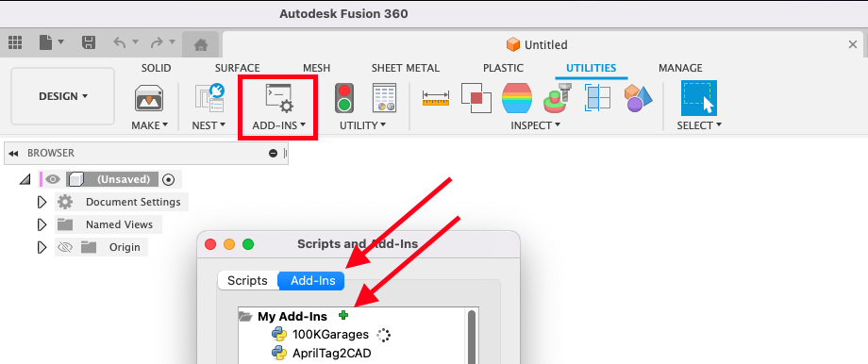
Task: Switch to the MESH tab
Action: click(x=316, y=68)
